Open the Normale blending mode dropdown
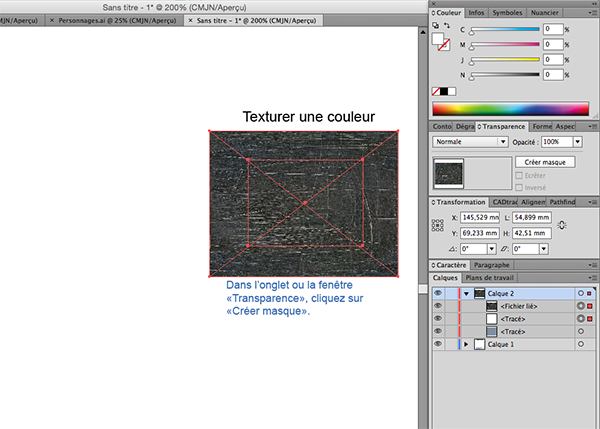 click(x=471, y=142)
